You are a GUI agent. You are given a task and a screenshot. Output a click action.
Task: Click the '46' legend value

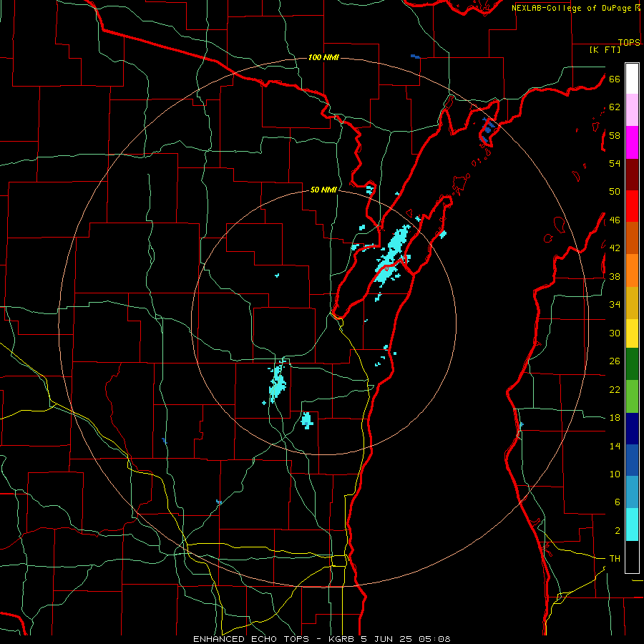[615, 220]
